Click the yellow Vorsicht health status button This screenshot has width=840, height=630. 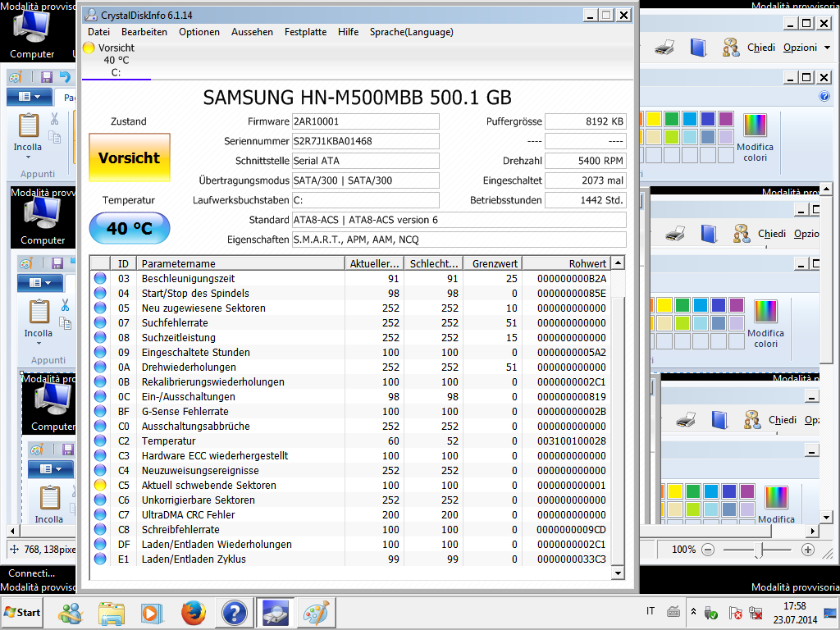tap(130, 157)
